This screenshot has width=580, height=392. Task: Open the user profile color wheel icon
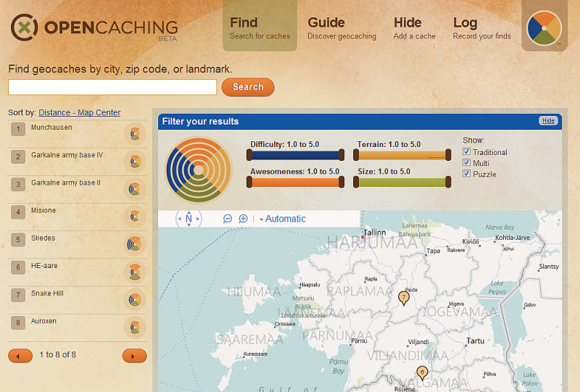(544, 28)
